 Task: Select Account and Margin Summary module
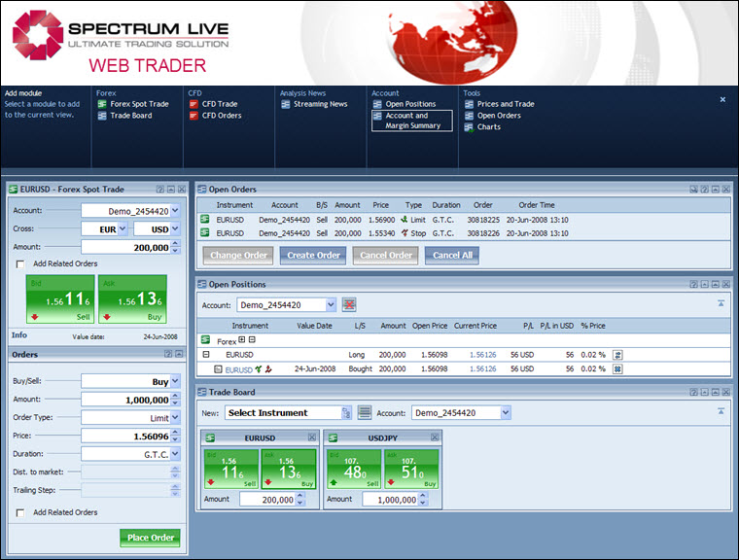coord(412,121)
